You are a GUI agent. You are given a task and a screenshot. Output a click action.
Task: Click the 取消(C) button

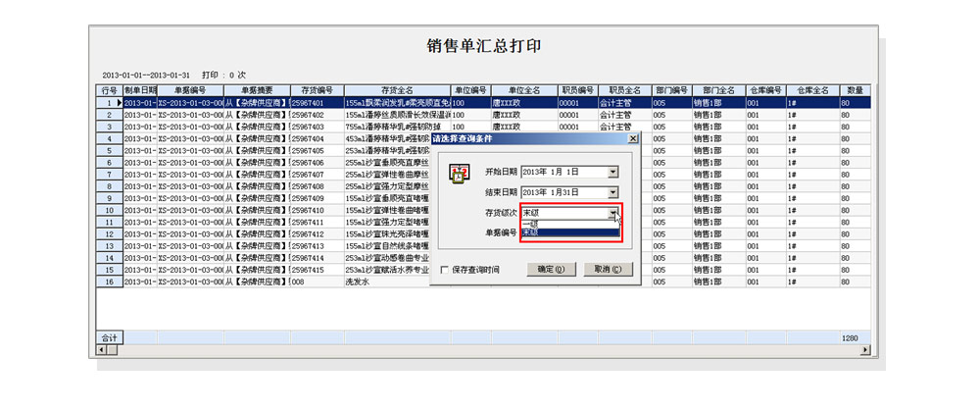coord(609,270)
